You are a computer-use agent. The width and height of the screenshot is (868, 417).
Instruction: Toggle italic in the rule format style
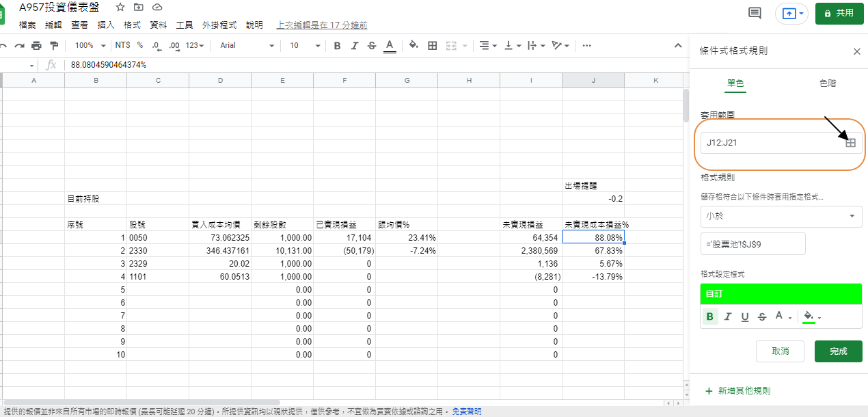[x=727, y=317]
